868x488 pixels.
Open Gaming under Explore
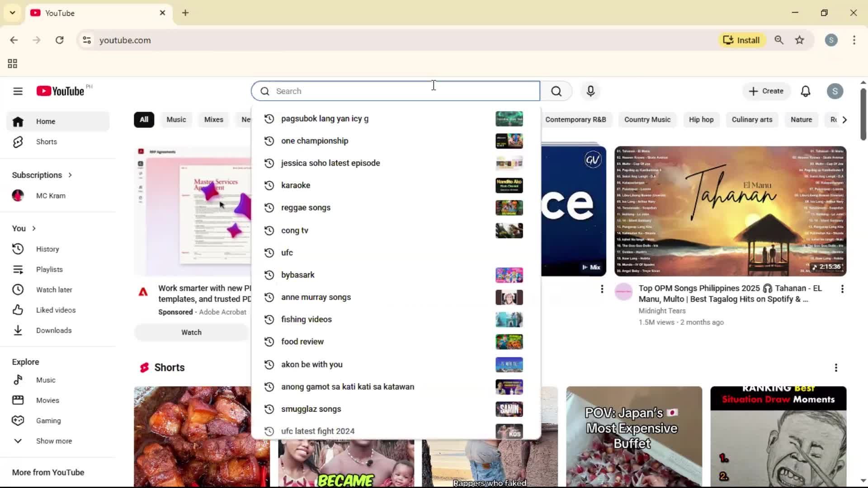48,420
